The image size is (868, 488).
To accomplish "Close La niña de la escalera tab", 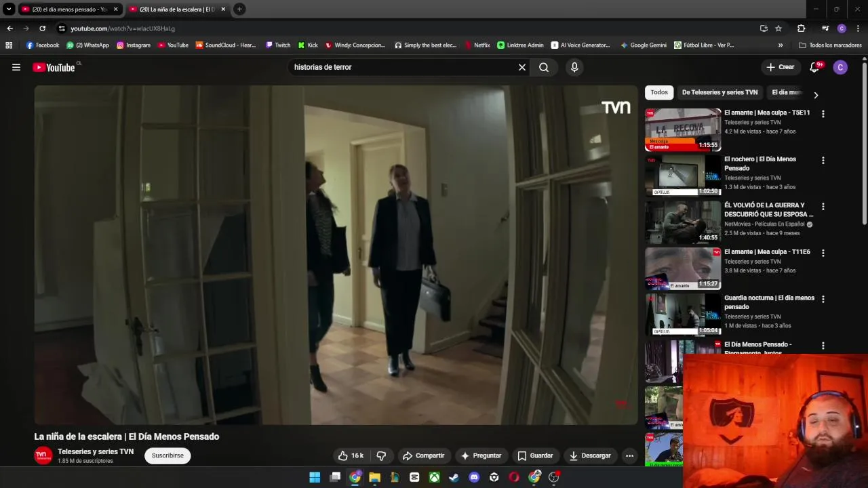I will coord(223,9).
